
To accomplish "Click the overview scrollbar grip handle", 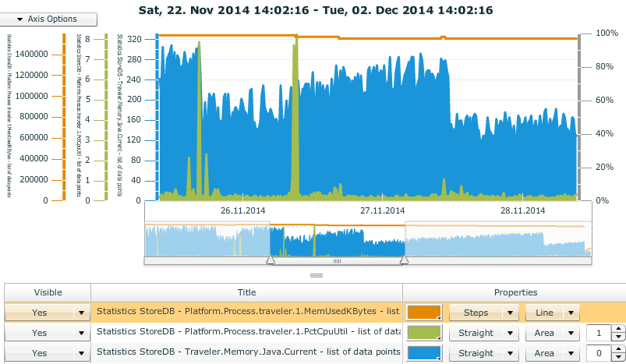I will 338,262.
